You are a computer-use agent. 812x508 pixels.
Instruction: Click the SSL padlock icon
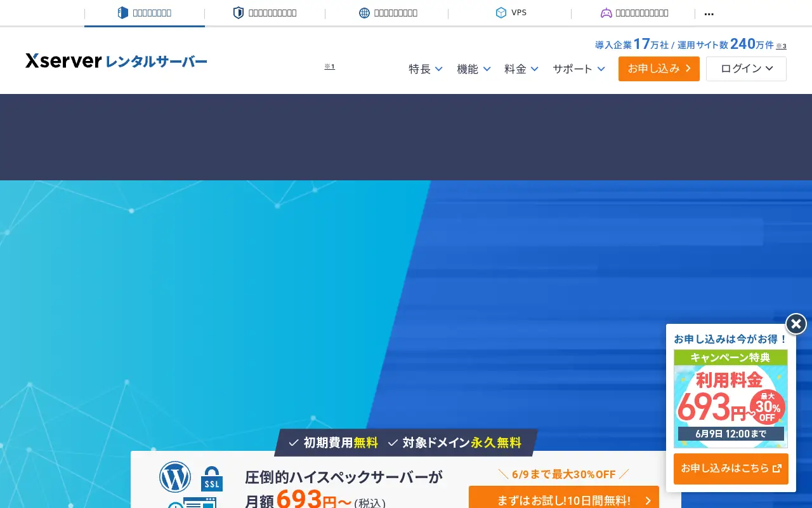pos(212,479)
